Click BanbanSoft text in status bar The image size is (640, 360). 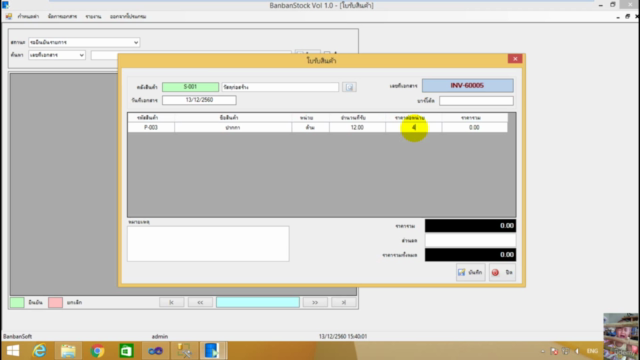click(18, 336)
